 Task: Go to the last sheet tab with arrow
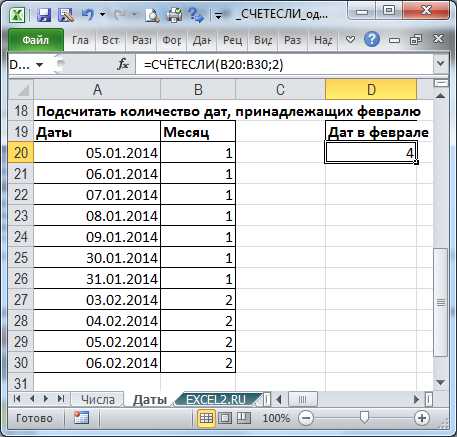click(61, 398)
